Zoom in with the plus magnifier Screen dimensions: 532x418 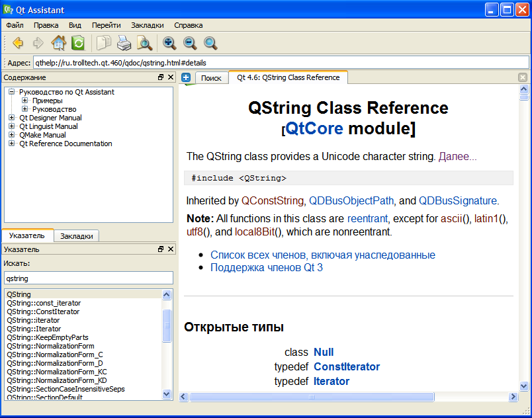point(170,44)
